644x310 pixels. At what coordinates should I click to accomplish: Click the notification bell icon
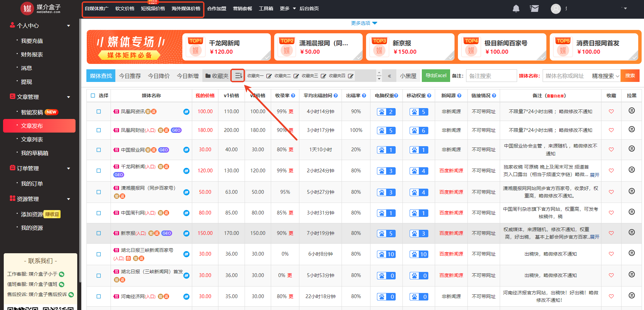tap(516, 8)
